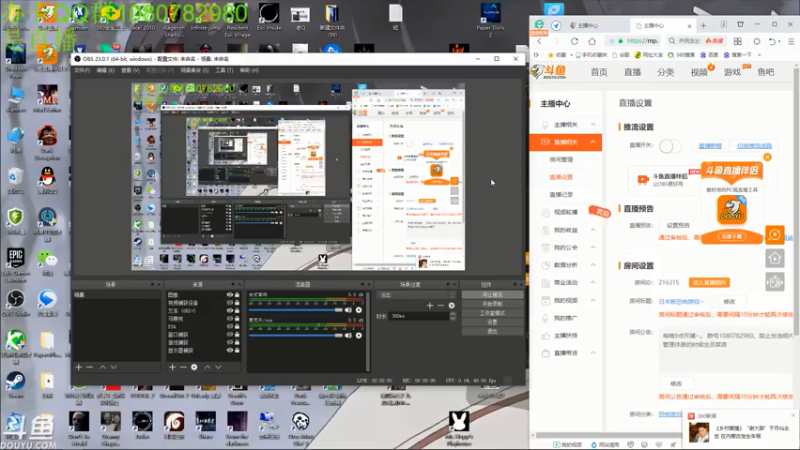Remove selected scene with minus icon

point(89,367)
